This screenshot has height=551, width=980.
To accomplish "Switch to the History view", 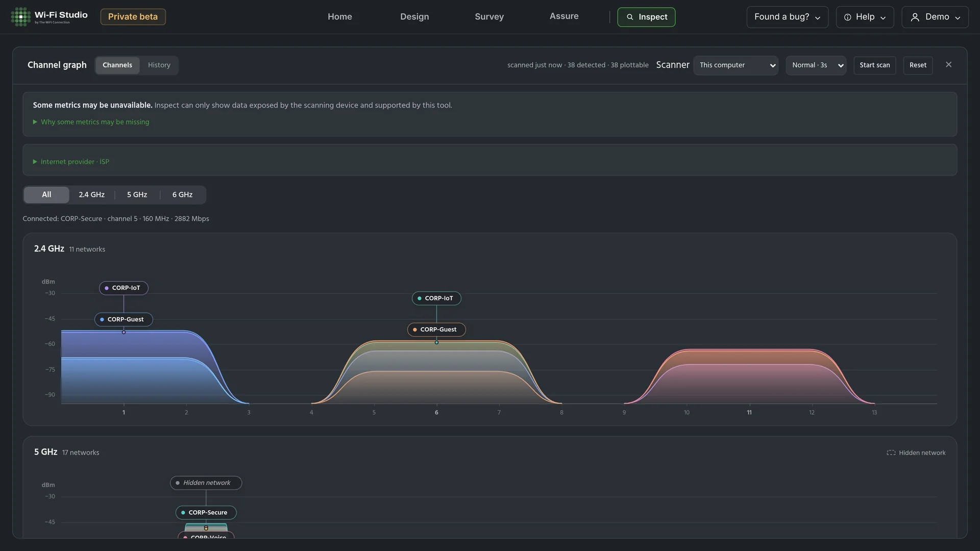I will pos(159,65).
